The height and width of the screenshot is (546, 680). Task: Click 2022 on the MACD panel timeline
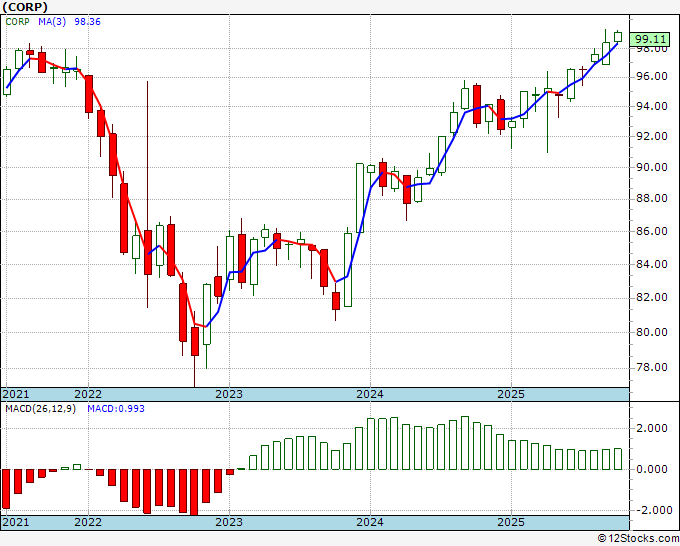(88, 522)
